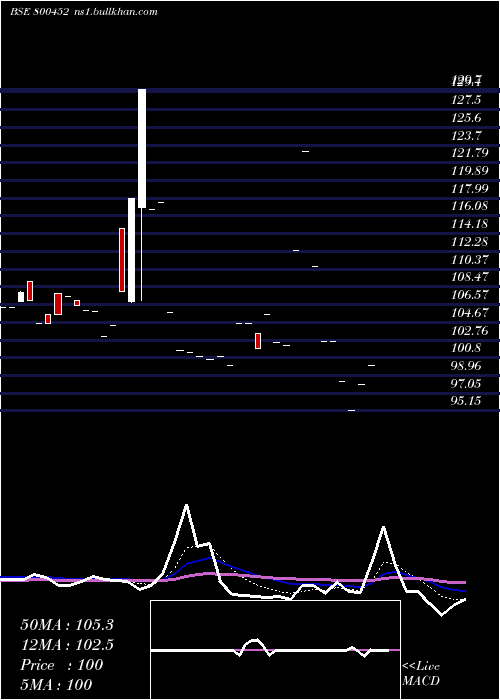Image resolution: width=500 pixels, height=700 pixels.
Task: Select the 104.67 price axis label
Action: tap(469, 312)
